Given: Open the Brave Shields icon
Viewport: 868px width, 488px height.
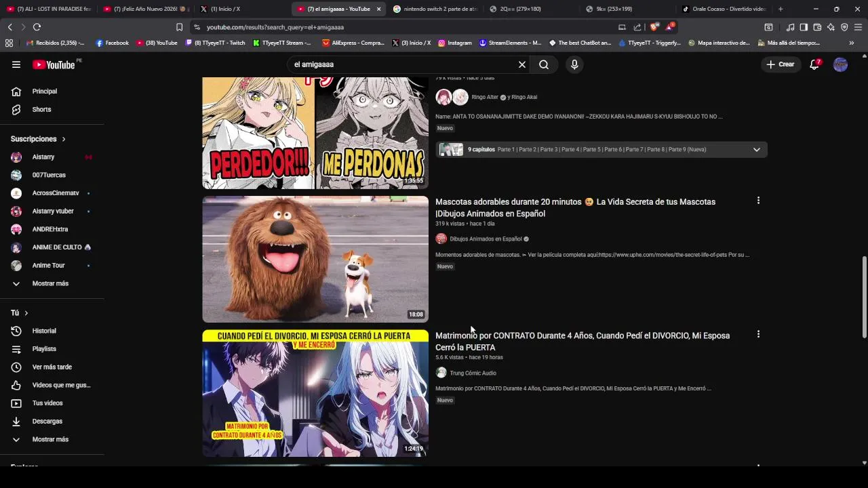Looking at the screenshot, I should [654, 27].
